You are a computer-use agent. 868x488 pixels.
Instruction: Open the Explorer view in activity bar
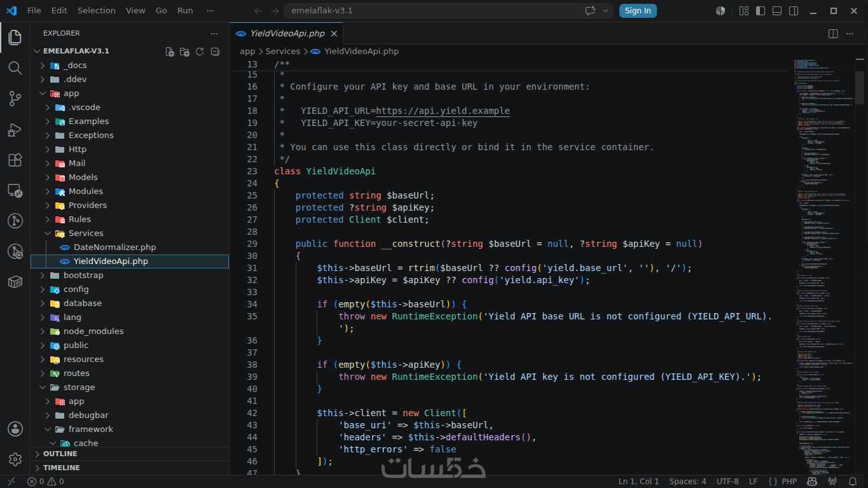click(15, 38)
